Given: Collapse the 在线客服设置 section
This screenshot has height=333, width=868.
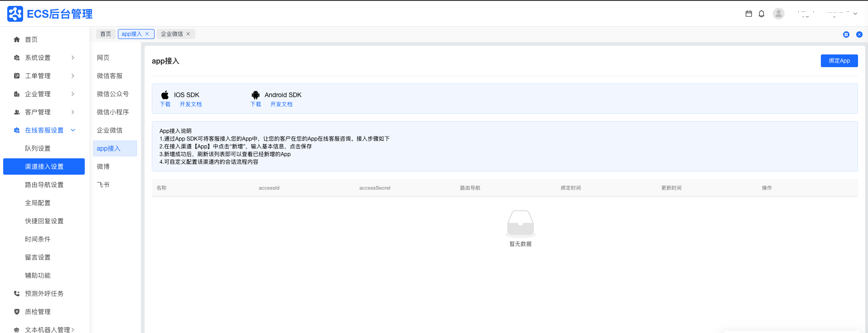Looking at the screenshot, I should pos(73,130).
